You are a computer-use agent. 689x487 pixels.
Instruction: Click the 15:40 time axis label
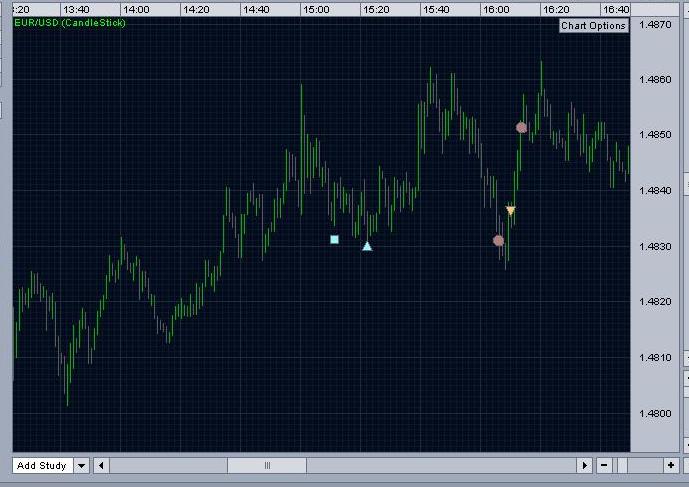(436, 9)
